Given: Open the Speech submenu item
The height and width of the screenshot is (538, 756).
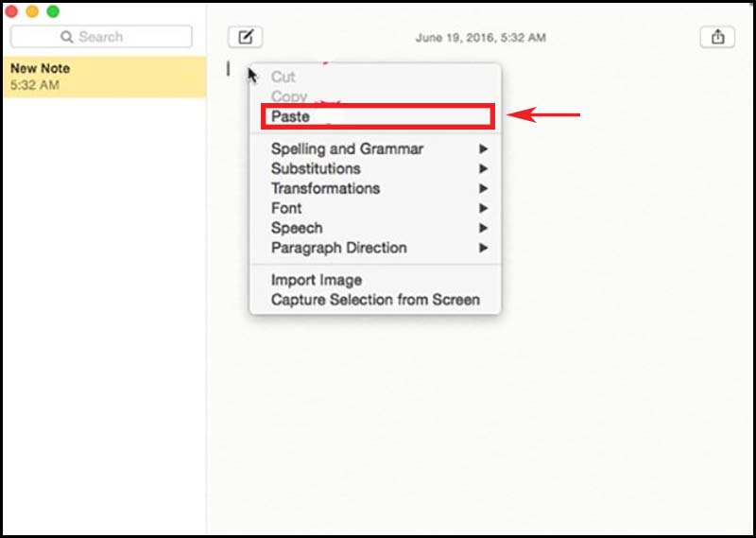Looking at the screenshot, I should (x=297, y=228).
